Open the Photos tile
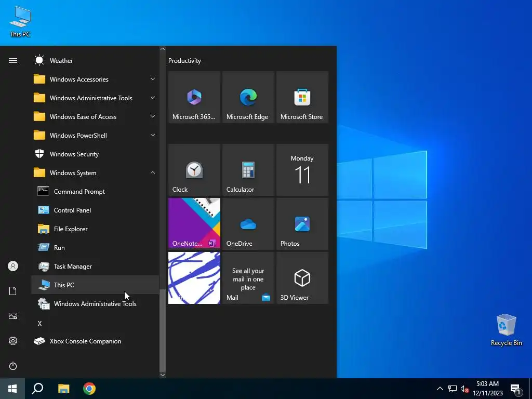This screenshot has width=532, height=399. pos(302,224)
